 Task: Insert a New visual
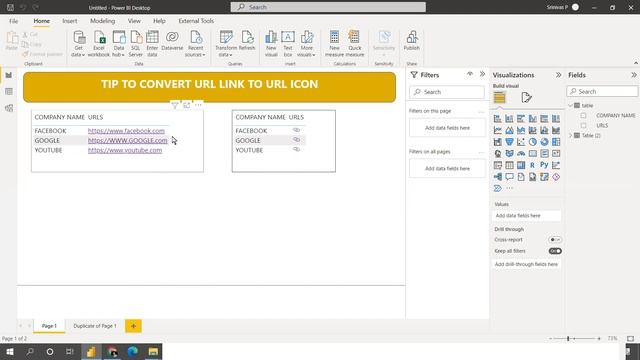[x=271, y=44]
